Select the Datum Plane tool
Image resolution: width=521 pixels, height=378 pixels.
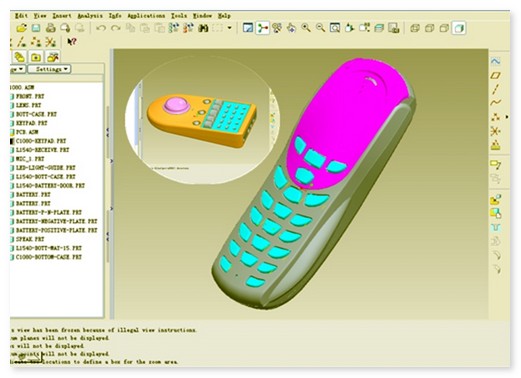click(x=495, y=75)
